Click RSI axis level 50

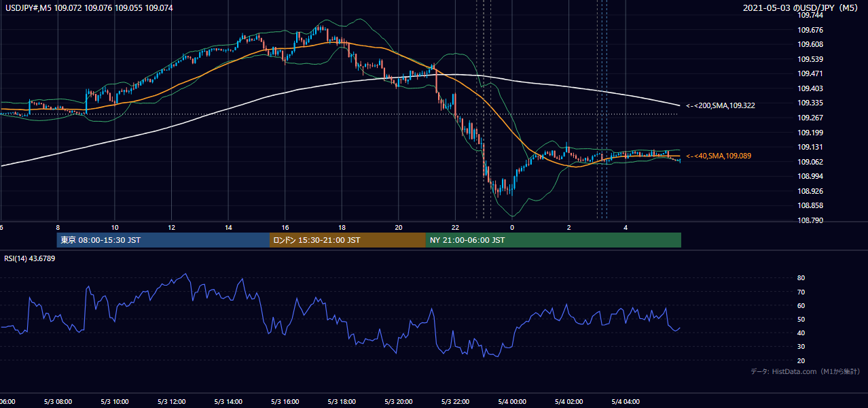(x=801, y=320)
